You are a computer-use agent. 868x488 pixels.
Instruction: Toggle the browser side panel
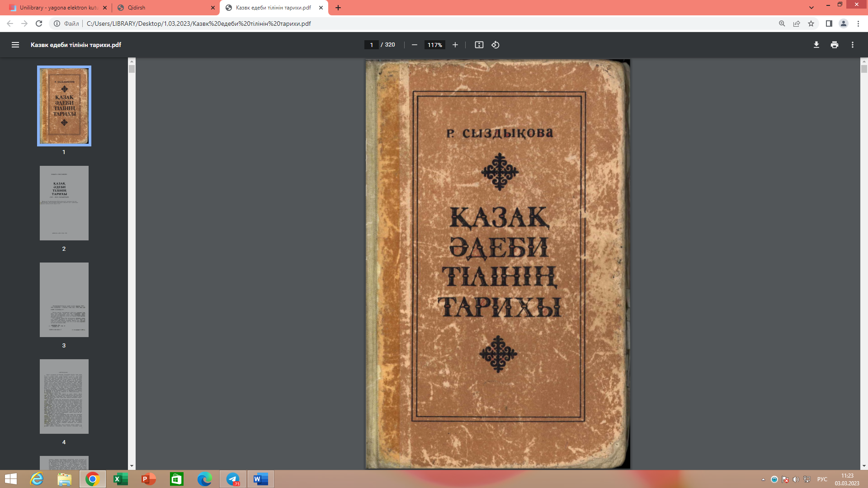click(829, 23)
